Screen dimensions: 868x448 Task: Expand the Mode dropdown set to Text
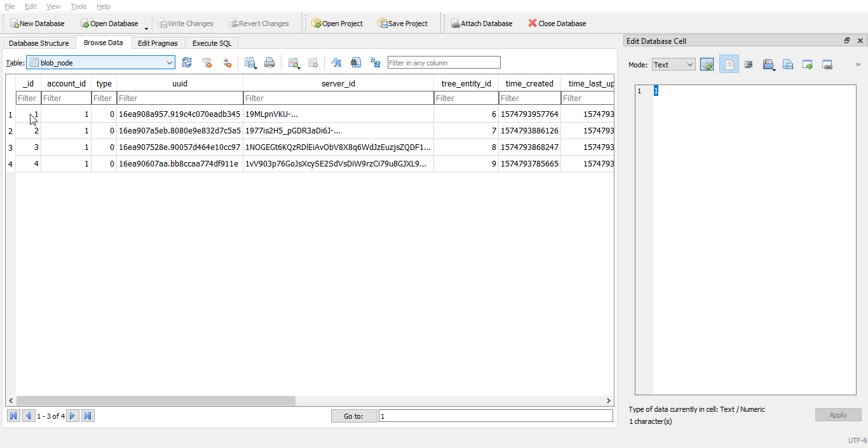tap(674, 64)
